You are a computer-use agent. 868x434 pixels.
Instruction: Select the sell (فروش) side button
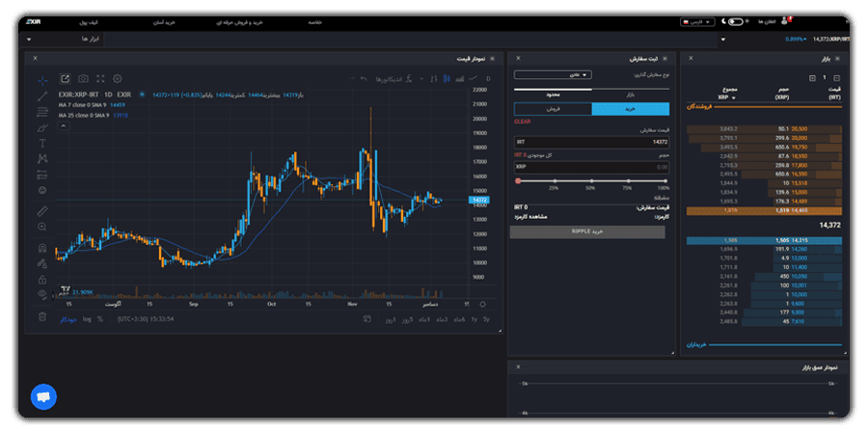[553, 109]
